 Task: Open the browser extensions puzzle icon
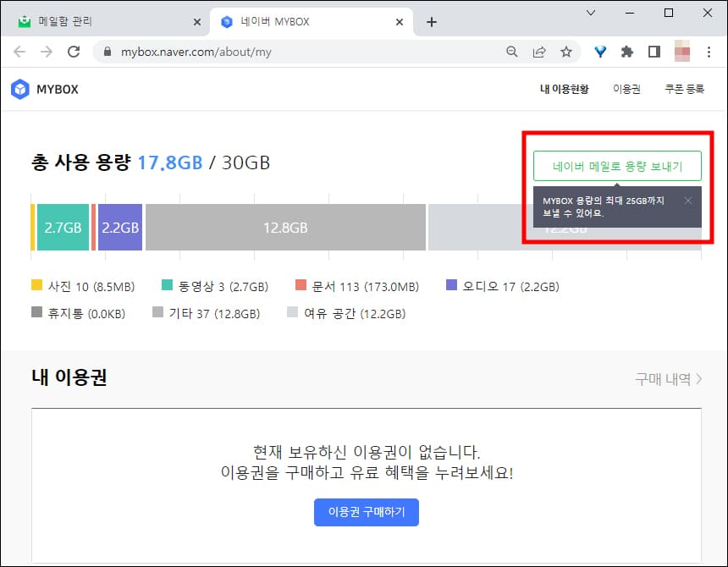(x=626, y=52)
